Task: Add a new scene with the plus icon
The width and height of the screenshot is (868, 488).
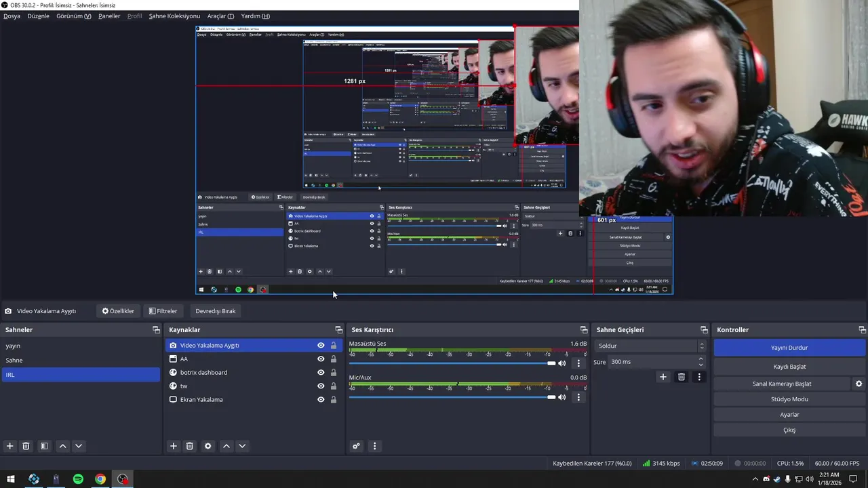Action: (x=9, y=446)
